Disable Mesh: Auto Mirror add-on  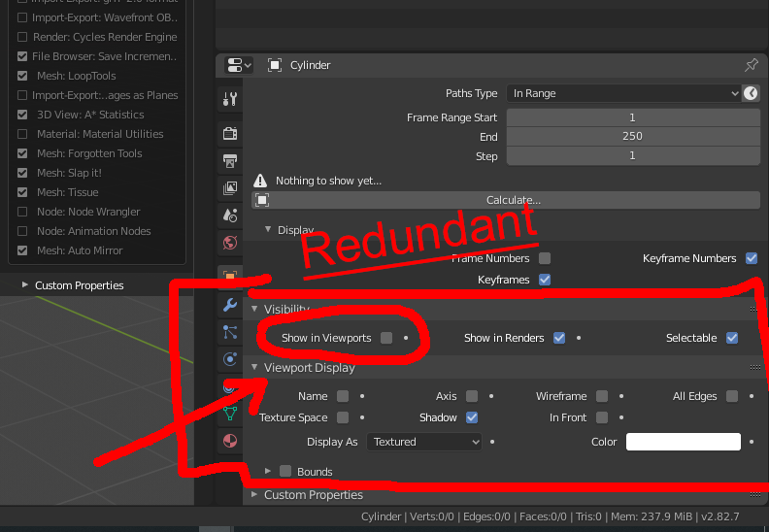click(22, 250)
